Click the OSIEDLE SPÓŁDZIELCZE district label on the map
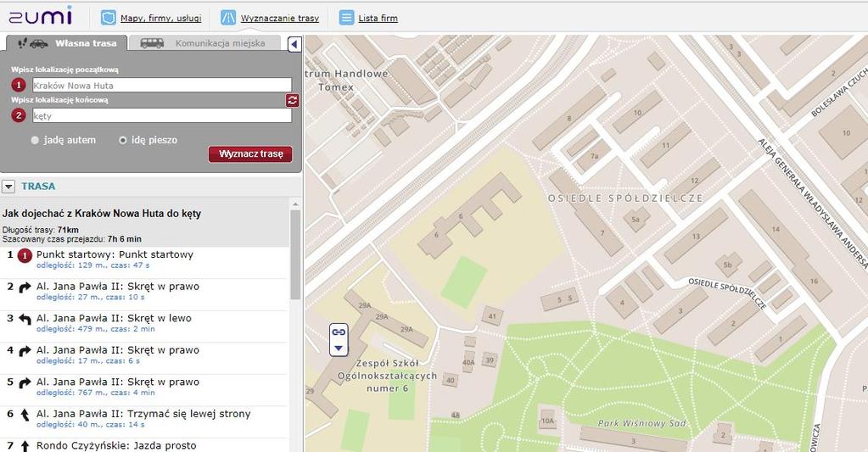Screen dimensions: 868x452 (625, 198)
